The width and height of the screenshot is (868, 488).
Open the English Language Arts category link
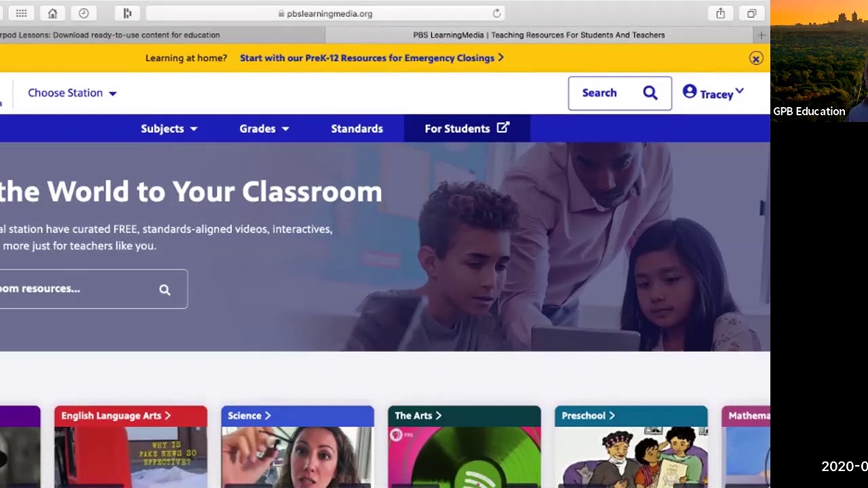pos(116,415)
